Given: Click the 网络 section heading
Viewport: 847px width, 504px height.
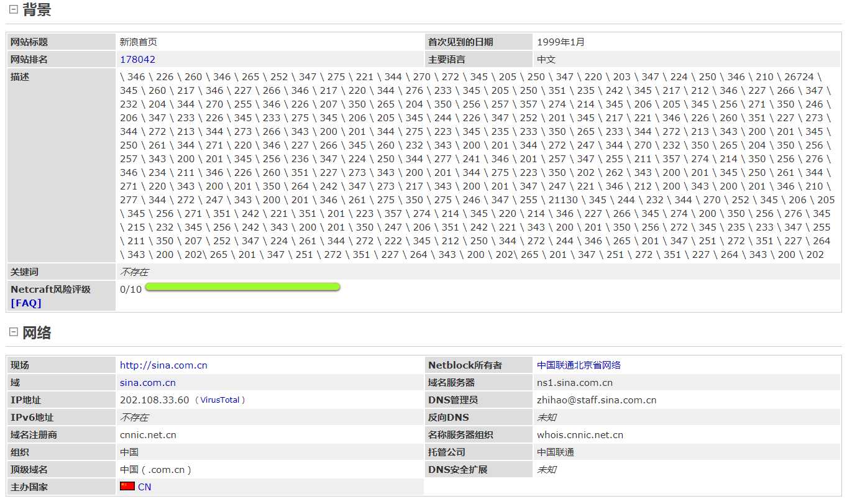Looking at the screenshot, I should tap(37, 332).
